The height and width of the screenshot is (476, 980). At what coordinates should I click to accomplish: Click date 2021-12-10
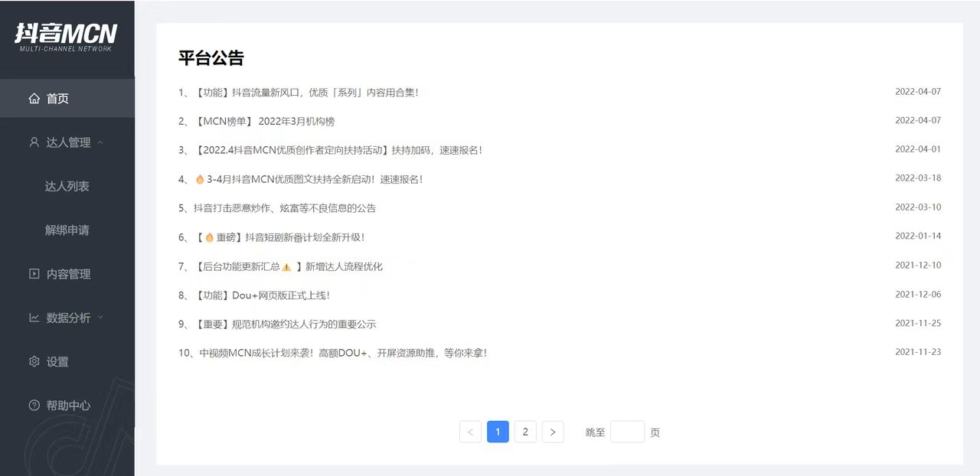918,266
